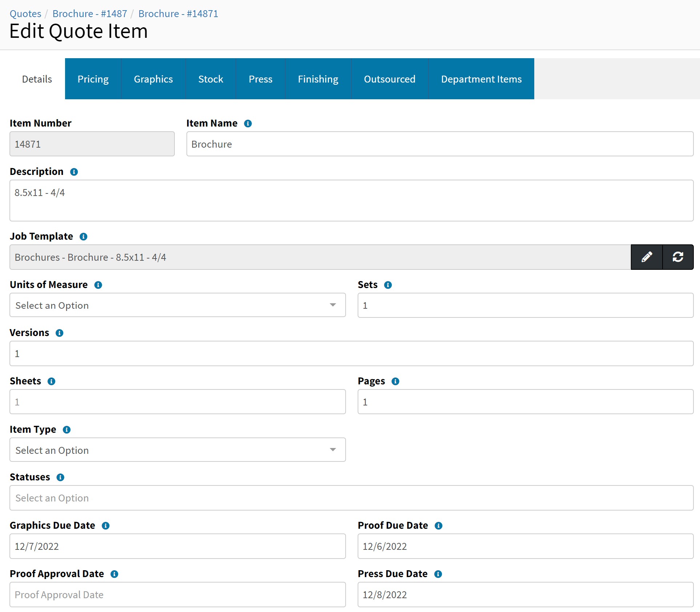Click into the Item Name text field
This screenshot has height=612, width=700.
click(x=439, y=144)
